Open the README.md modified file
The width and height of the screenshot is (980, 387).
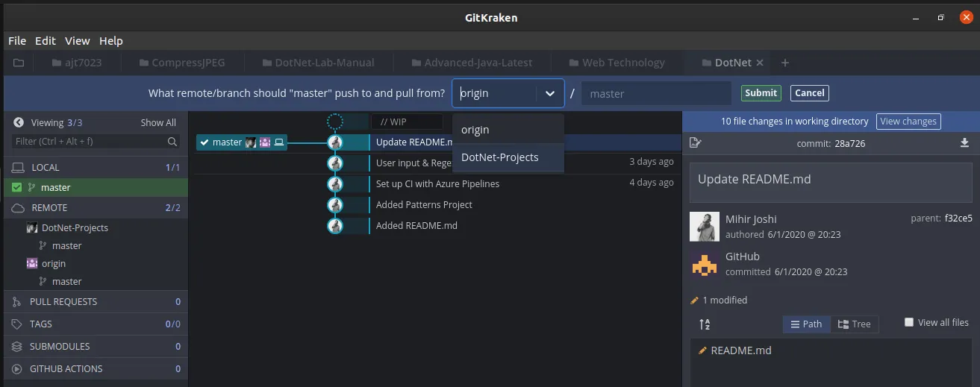click(x=740, y=350)
